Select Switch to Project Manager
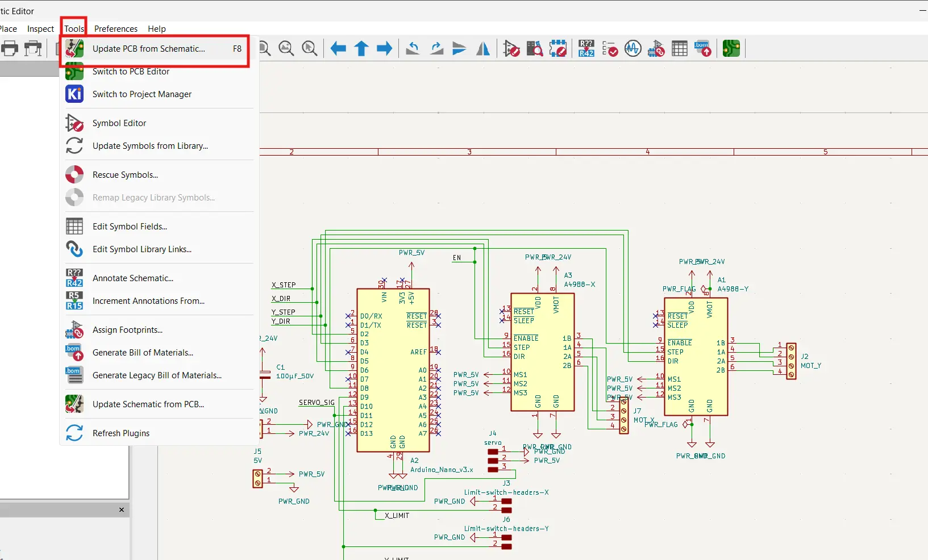The image size is (928, 560). click(x=142, y=94)
